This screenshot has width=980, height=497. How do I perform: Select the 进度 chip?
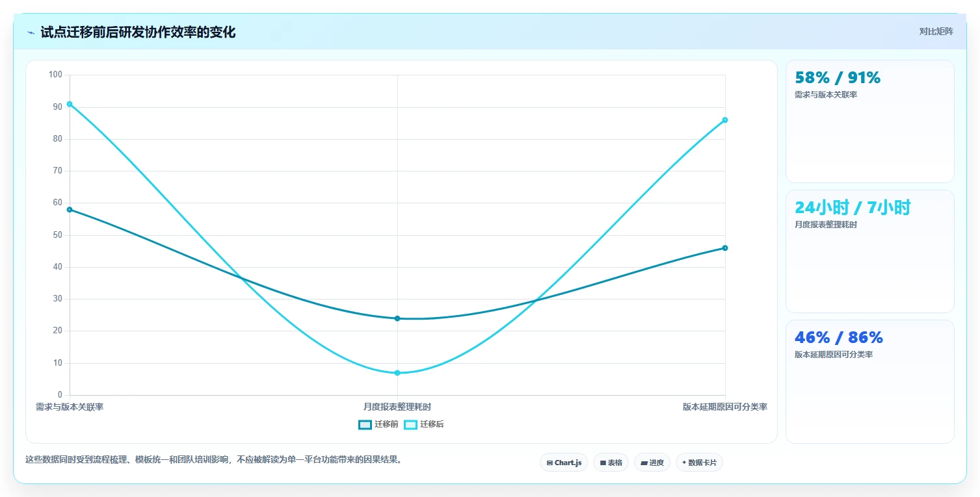pos(652,463)
